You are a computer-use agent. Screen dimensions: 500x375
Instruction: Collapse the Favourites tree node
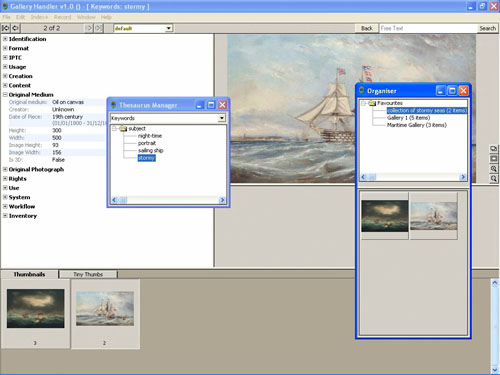point(364,103)
